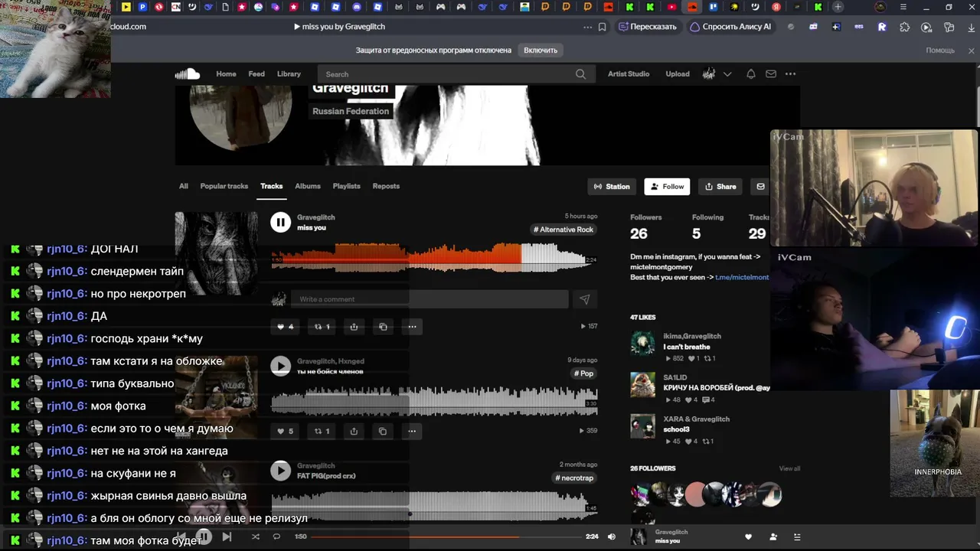Click 'Спросить Алису AI' button
This screenshot has width=980, height=551.
730,27
